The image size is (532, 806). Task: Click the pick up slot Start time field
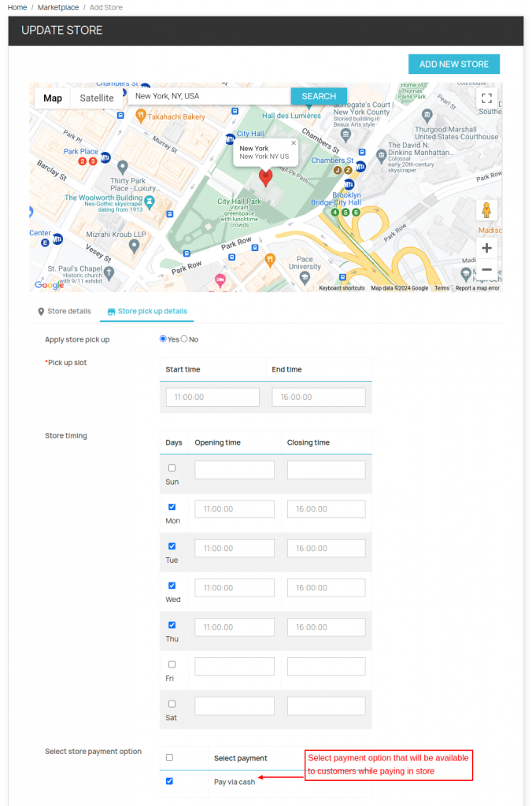(212, 397)
